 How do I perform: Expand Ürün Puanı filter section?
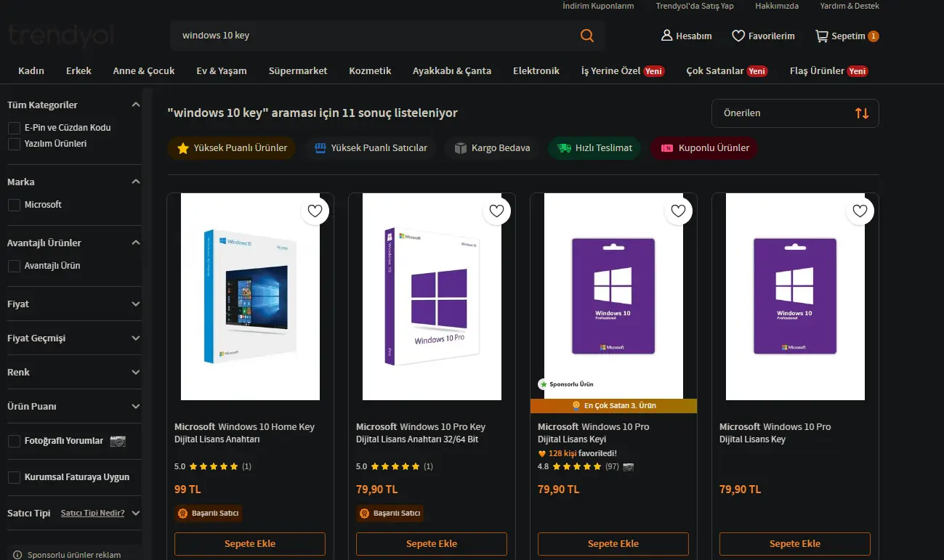coord(136,406)
